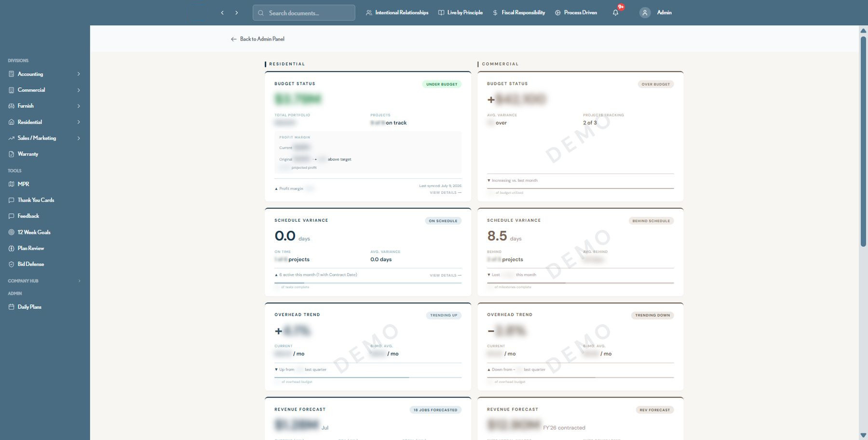Click Commercial schedule milestones progress bar
Screen dimensions: 868x440
[x=581, y=283]
